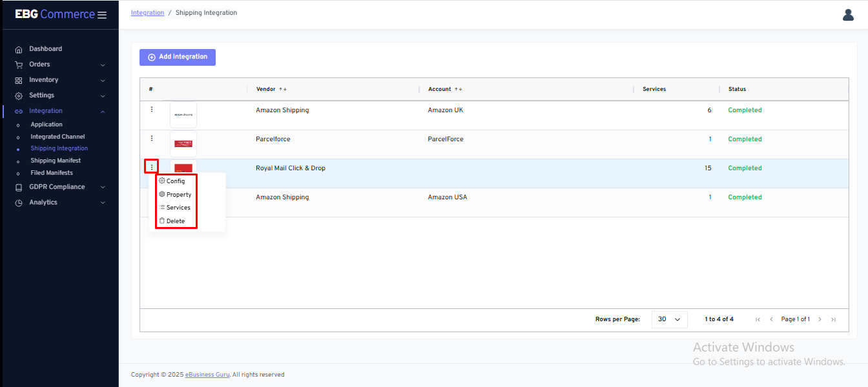Click the hamburger menu icon beside EBG Commerce
Screen dimensions: 868x387
102,15
